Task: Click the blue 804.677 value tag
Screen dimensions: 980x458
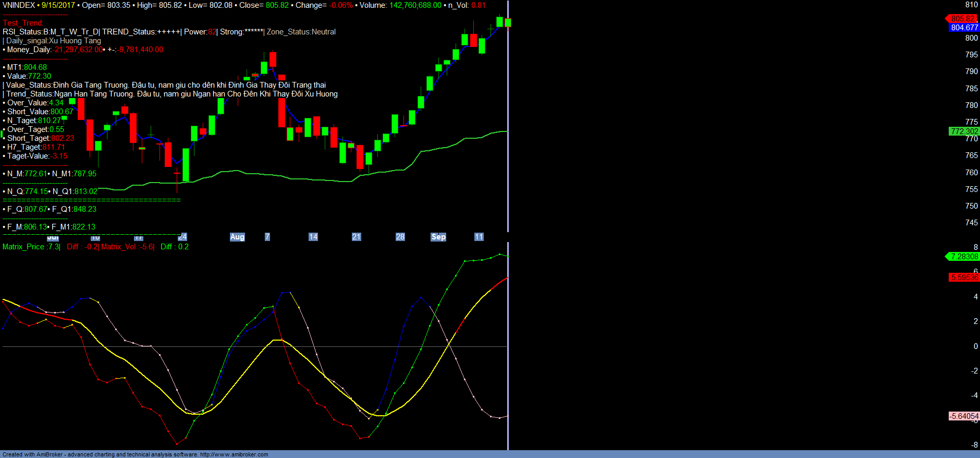Action: [964, 28]
